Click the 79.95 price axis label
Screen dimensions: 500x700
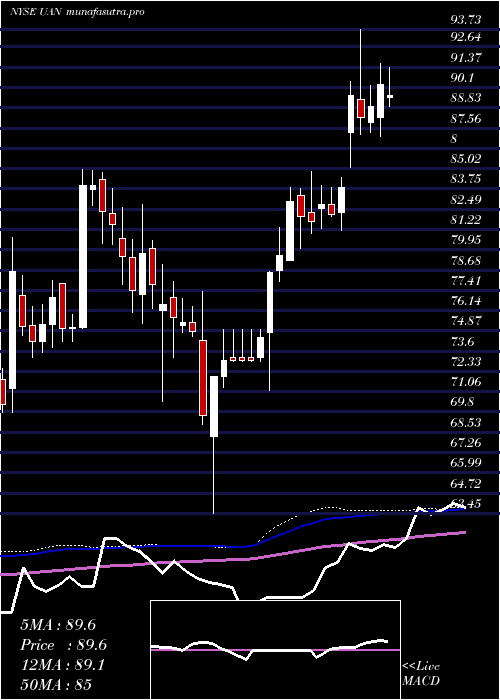click(x=466, y=240)
